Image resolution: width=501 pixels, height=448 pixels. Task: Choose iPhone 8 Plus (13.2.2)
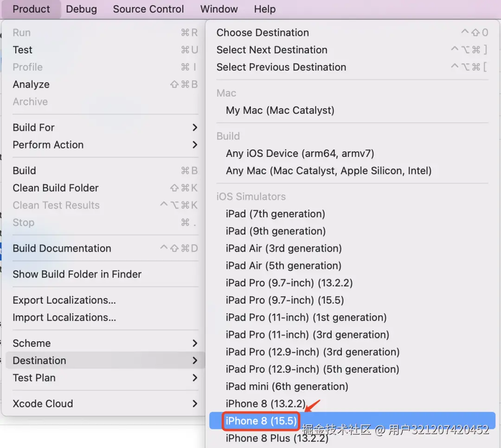pyautogui.click(x=352, y=438)
